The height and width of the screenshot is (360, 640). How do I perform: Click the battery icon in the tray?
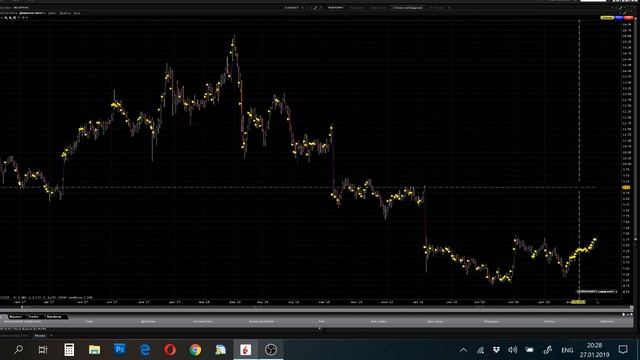pyautogui.click(x=529, y=350)
